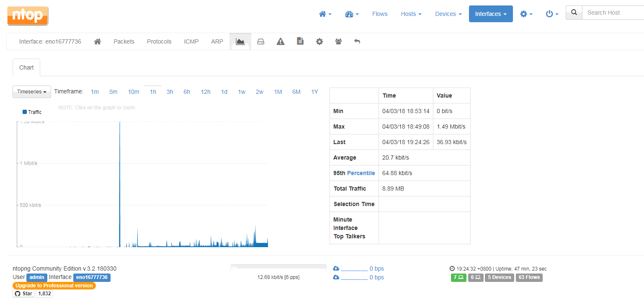Screen dimensions: 644x302
Task: Open the gray 6 remote hosts badge
Action: click(x=476, y=277)
